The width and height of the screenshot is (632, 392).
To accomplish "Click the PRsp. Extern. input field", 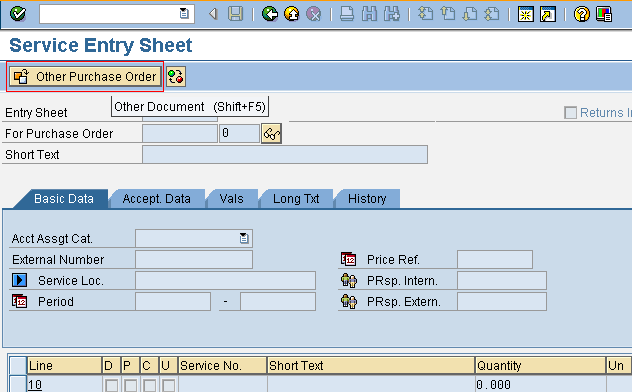I will (x=502, y=301).
